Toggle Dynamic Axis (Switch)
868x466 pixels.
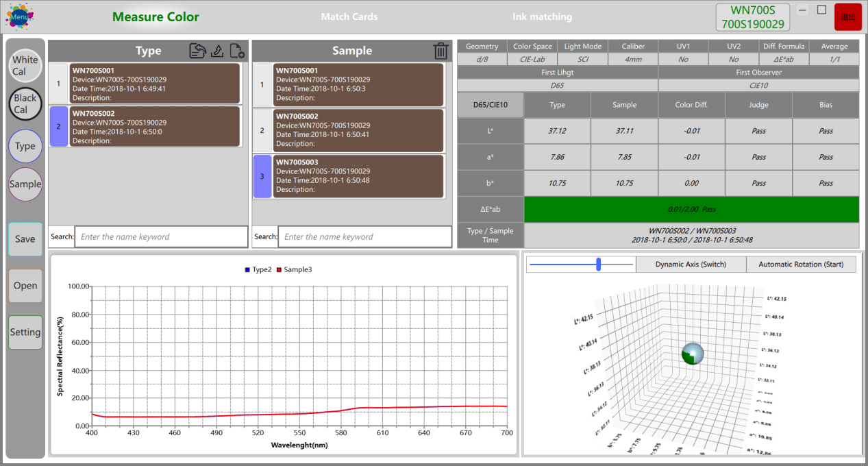coord(691,265)
